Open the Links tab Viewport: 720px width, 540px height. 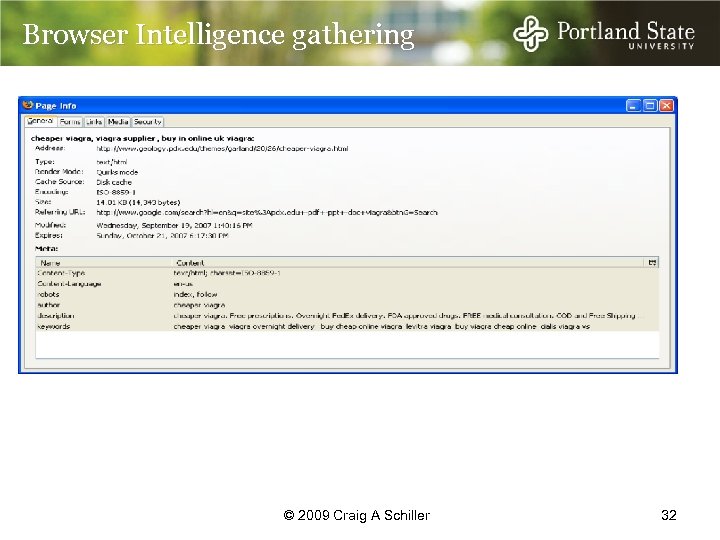point(94,122)
